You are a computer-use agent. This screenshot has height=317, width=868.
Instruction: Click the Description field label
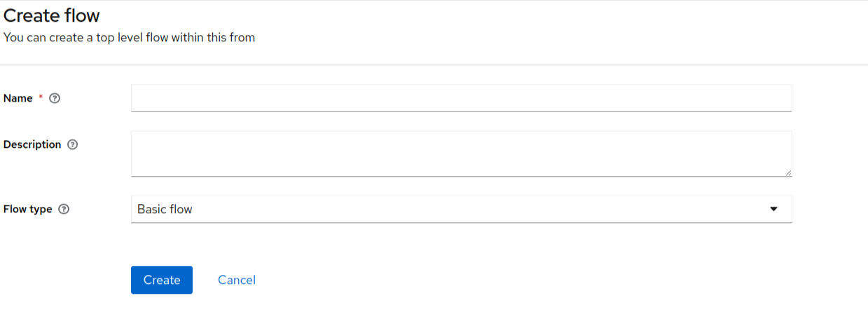[32, 144]
